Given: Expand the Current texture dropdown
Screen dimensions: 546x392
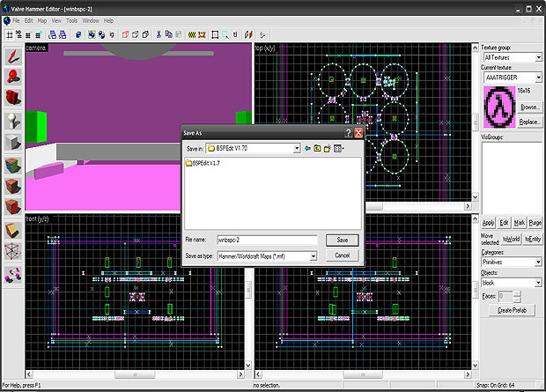Looking at the screenshot, I should click(x=538, y=78).
